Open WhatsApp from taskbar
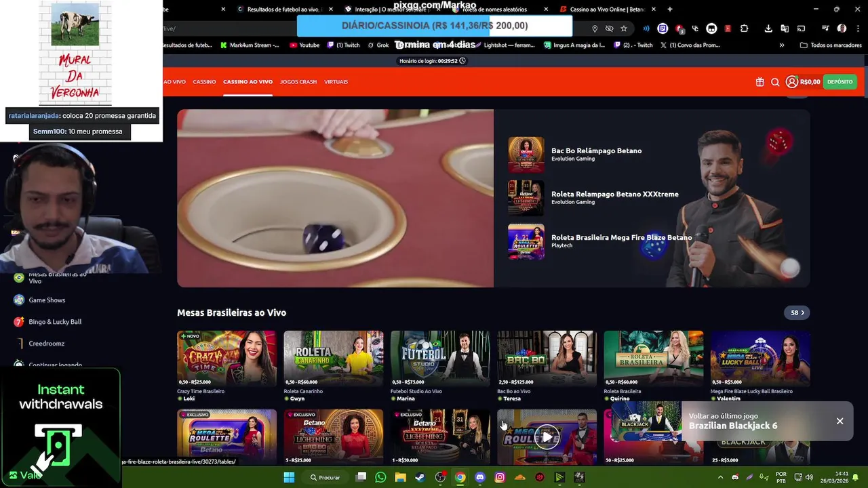Viewport: 868px width, 488px height. tap(380, 477)
